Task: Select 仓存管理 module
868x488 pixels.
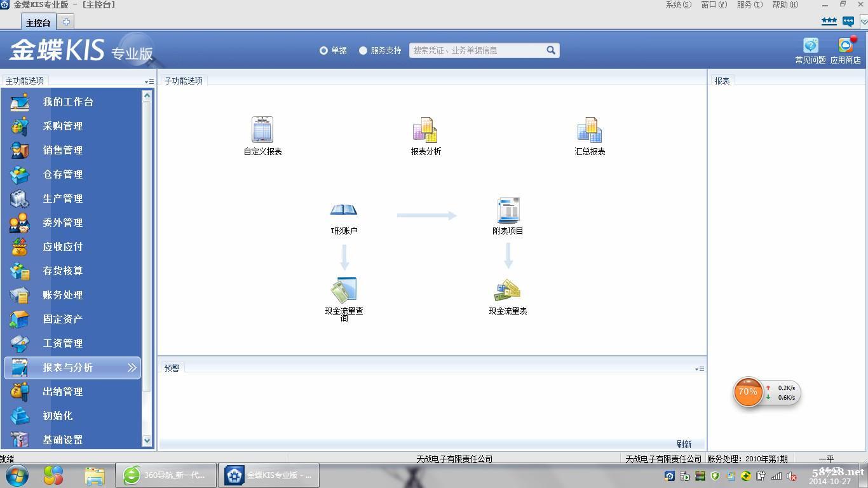Action: point(63,174)
